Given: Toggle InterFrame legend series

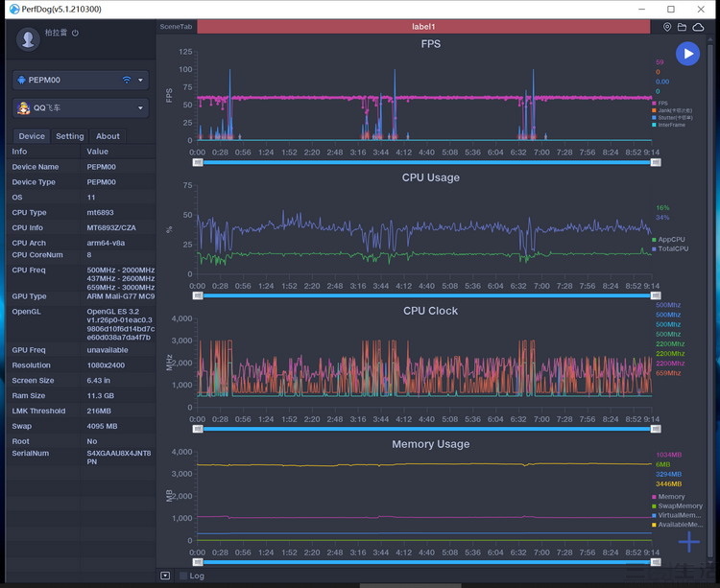Looking at the screenshot, I should (x=668, y=125).
